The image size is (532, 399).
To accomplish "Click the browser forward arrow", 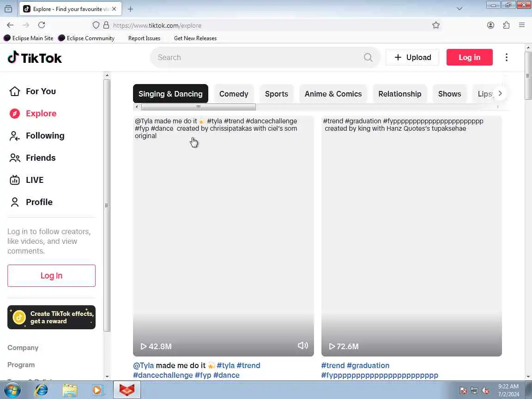I will (x=26, y=25).
